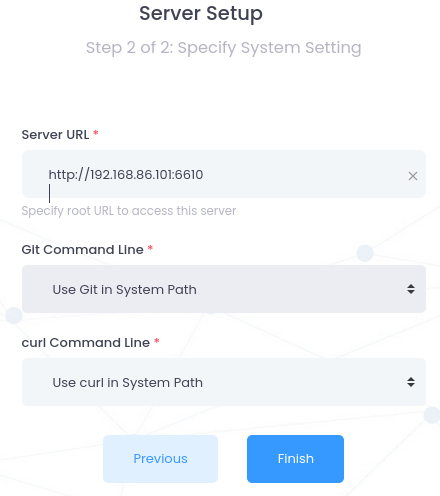440x496 pixels.
Task: Click the red asterisk beside Server URL
Action: [x=96, y=133]
